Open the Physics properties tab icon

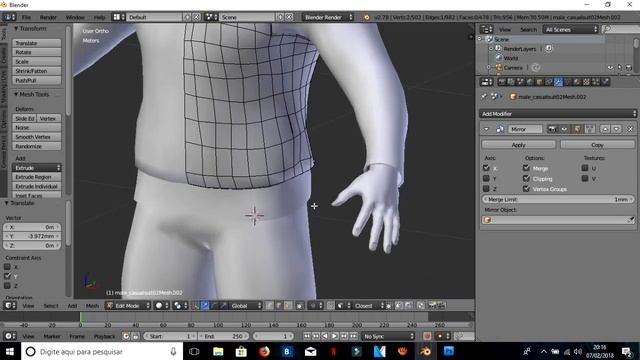605,82
